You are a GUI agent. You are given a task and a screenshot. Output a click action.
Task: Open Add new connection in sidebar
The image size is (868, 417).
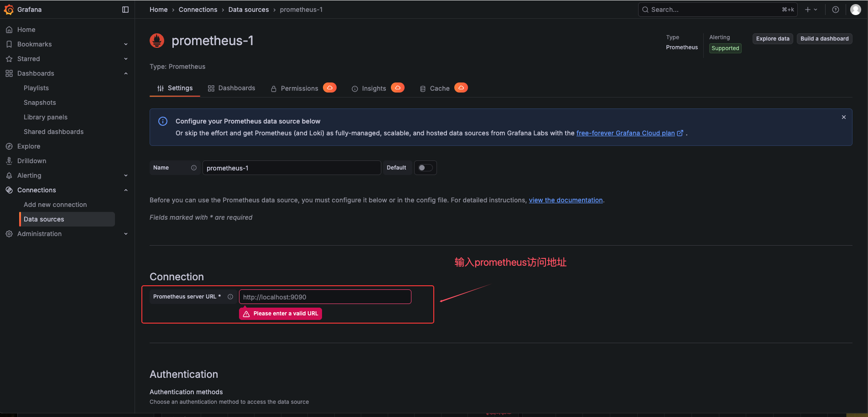coord(55,205)
